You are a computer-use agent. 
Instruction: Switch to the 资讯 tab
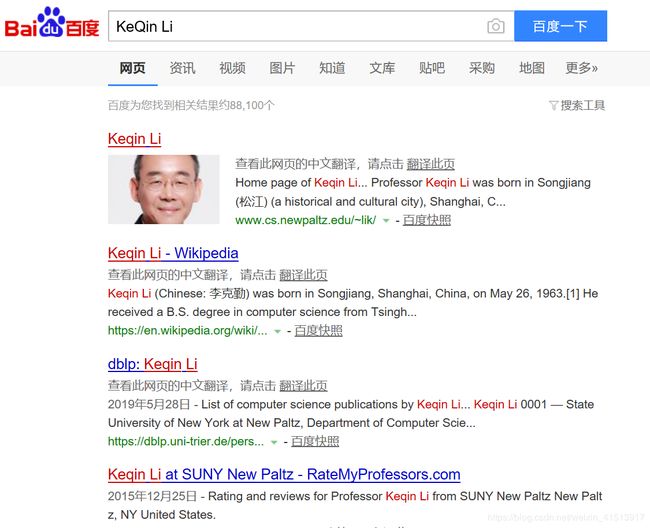coord(182,68)
